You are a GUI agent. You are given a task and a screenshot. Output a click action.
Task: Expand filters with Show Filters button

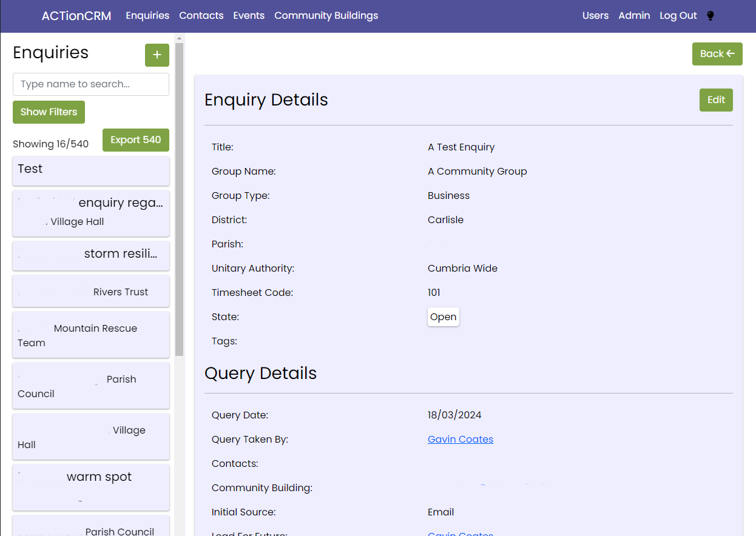[x=49, y=112]
